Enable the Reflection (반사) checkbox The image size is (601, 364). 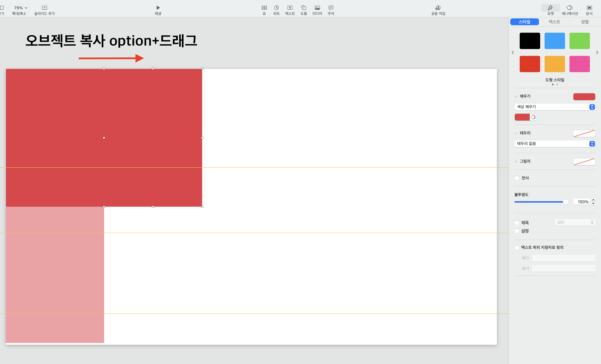(x=517, y=178)
